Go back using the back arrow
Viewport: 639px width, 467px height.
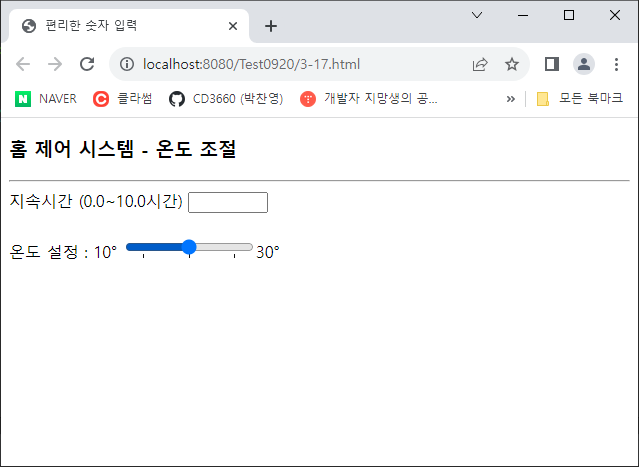click(x=23, y=64)
